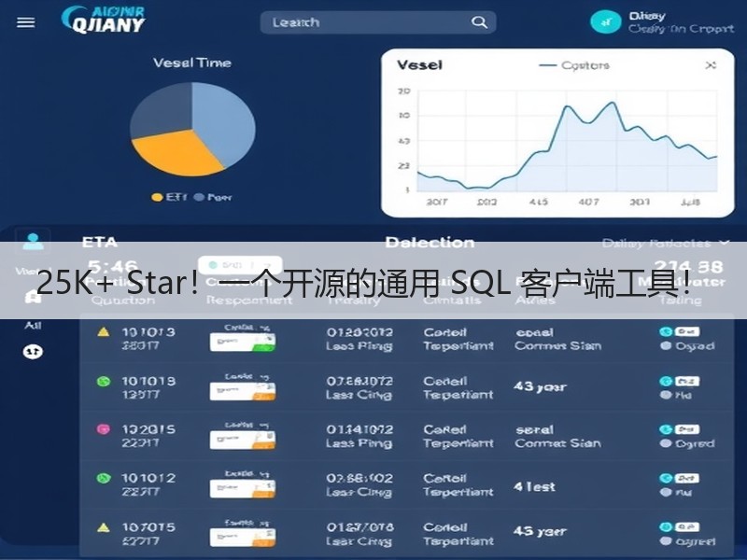Click the white badge on row 101013
747x560 pixels.
686,332
